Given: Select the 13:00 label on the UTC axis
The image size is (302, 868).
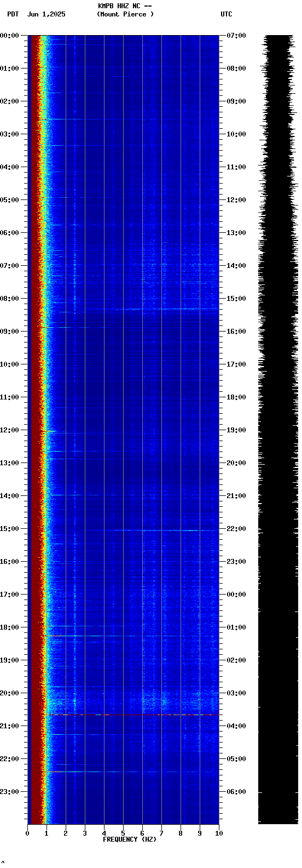Looking at the screenshot, I should (236, 233).
